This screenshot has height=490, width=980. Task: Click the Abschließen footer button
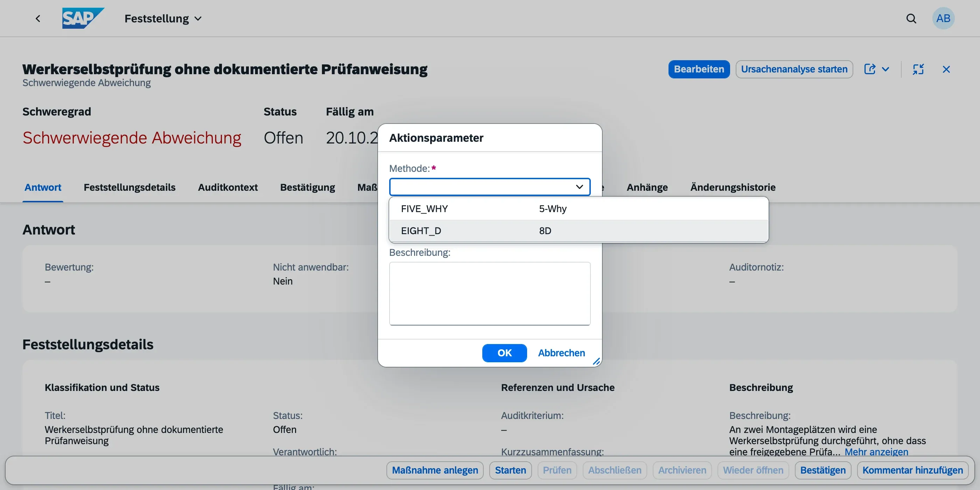(614, 470)
